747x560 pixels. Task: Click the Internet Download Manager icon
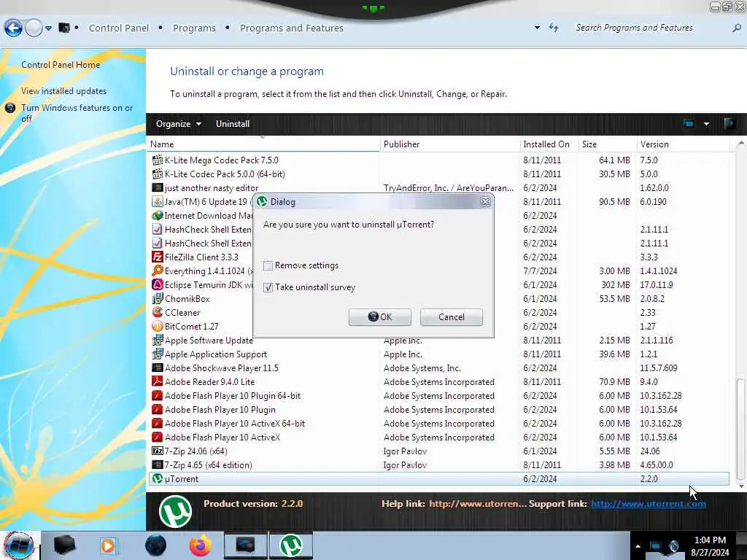[x=158, y=215]
